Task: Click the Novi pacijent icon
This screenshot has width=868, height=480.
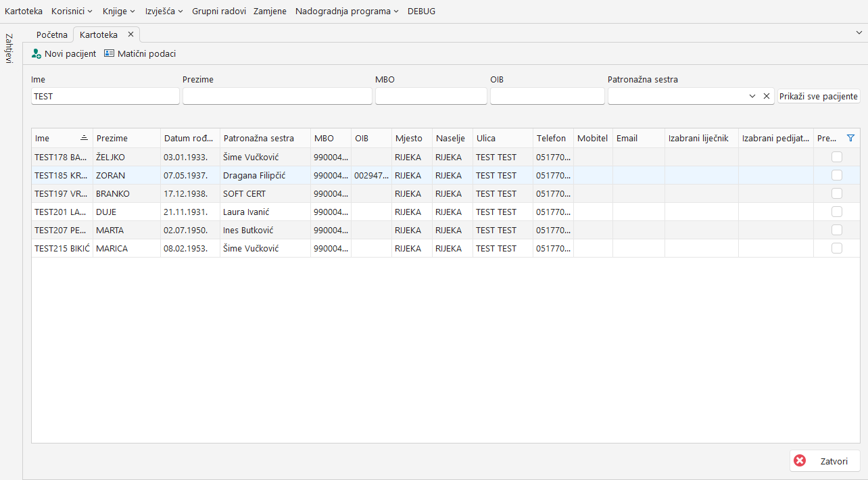Action: point(37,53)
